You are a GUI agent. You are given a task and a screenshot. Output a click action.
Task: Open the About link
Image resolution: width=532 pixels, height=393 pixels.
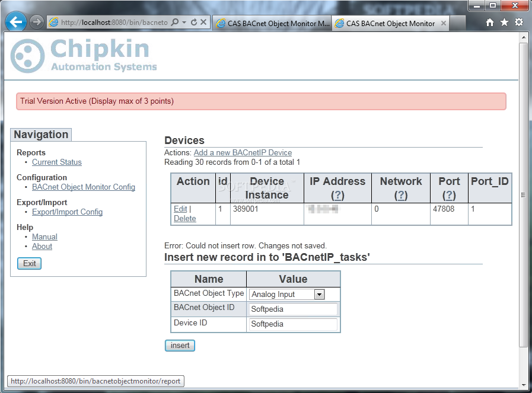tap(42, 246)
